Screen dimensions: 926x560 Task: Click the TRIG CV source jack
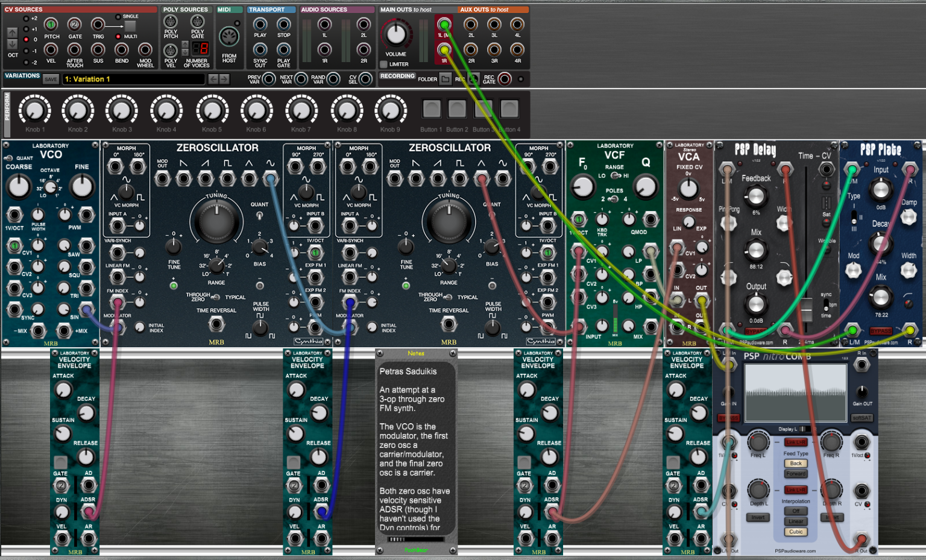pos(98,25)
